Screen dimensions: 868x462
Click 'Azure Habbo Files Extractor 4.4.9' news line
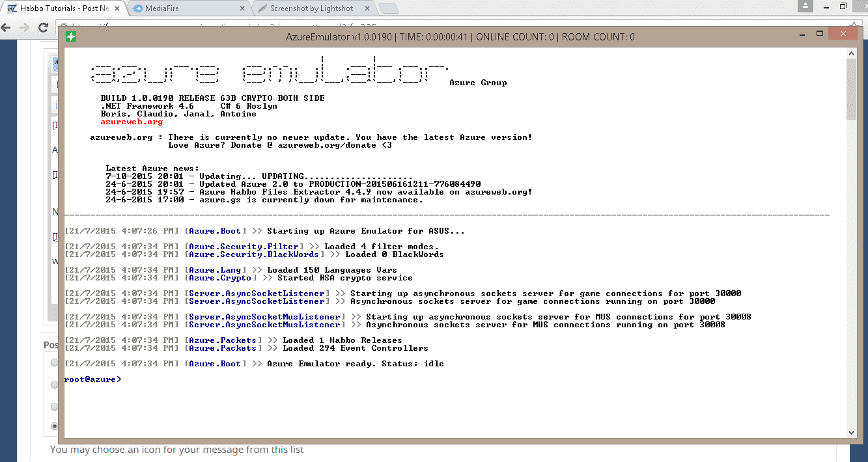(319, 192)
